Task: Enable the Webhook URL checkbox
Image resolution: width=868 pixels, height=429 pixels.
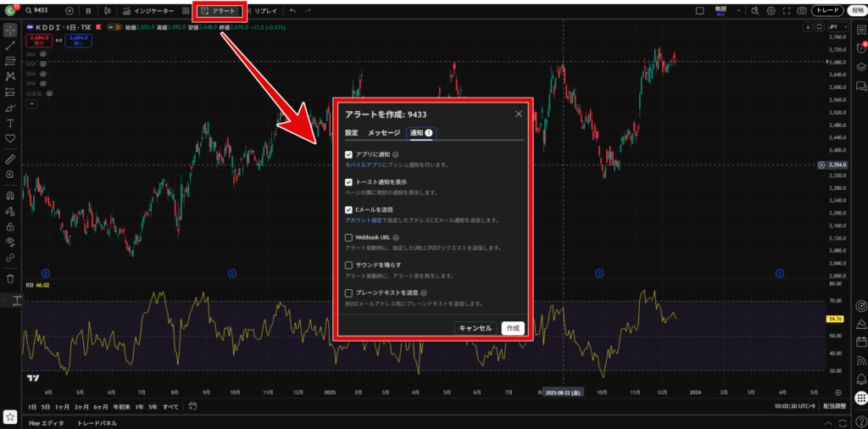Action: point(349,237)
